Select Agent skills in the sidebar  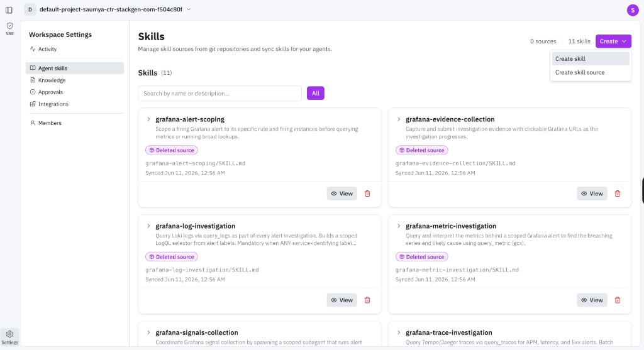[75, 68]
